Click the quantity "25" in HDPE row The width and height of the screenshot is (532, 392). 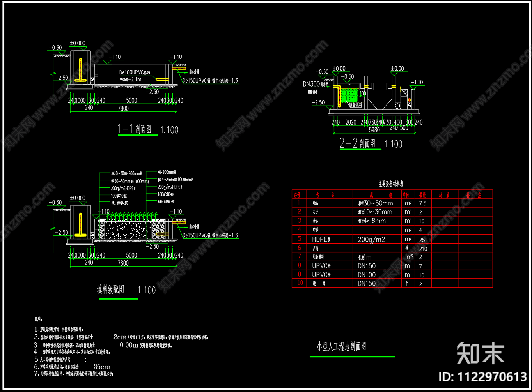coord(422,240)
